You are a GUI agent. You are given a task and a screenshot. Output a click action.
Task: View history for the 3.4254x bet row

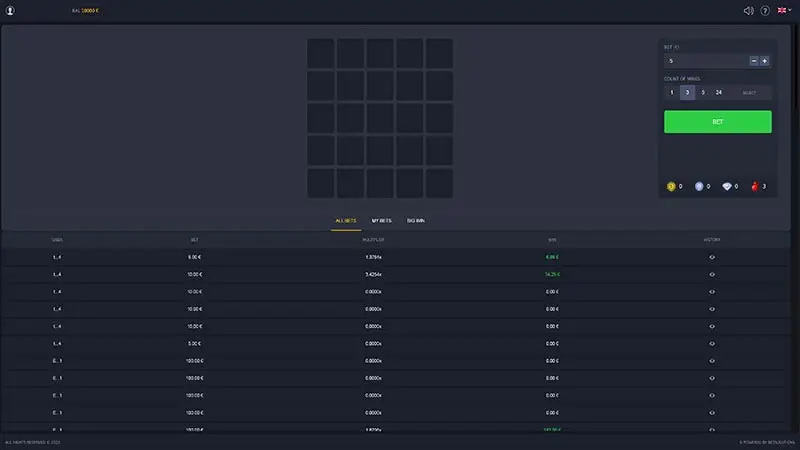(712, 274)
